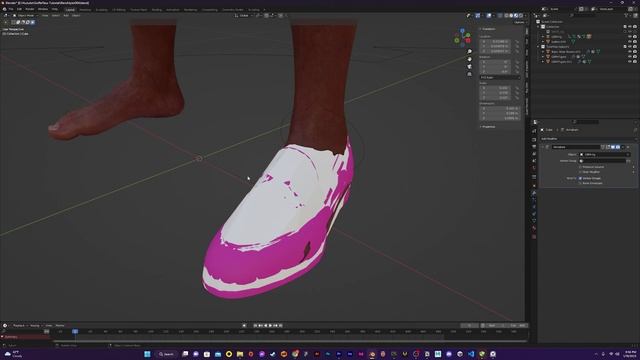Toggle viewport overlays button
This screenshot has height=360, width=640.
pyautogui.click(x=489, y=16)
